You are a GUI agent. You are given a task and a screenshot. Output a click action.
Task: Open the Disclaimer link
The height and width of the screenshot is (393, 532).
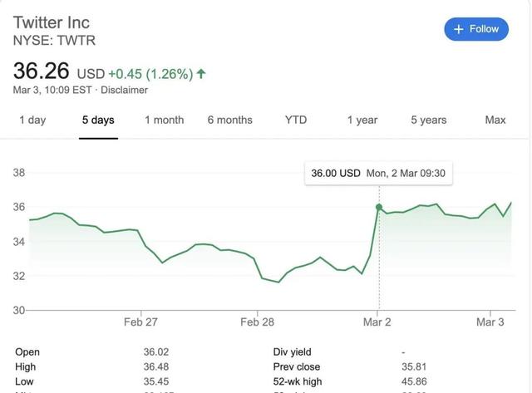point(124,91)
